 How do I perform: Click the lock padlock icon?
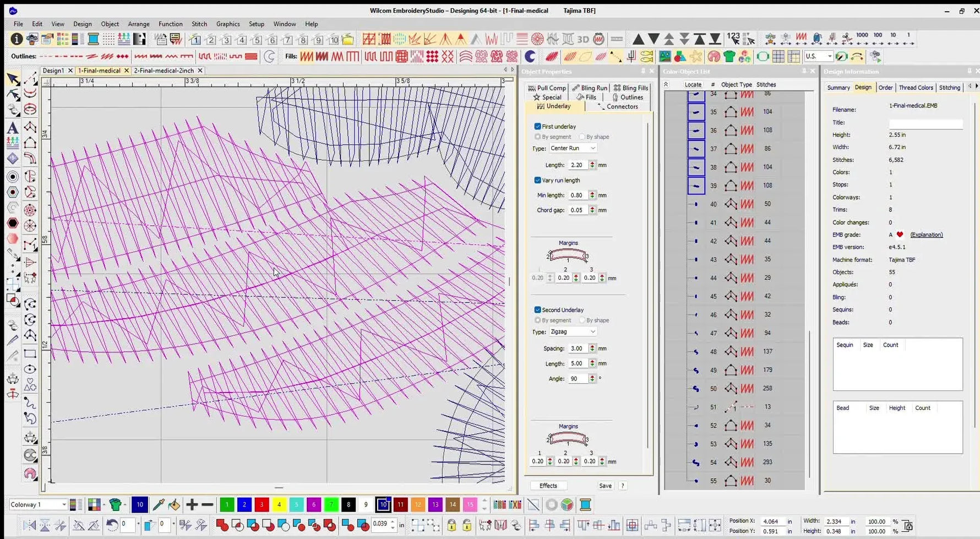(x=451, y=525)
